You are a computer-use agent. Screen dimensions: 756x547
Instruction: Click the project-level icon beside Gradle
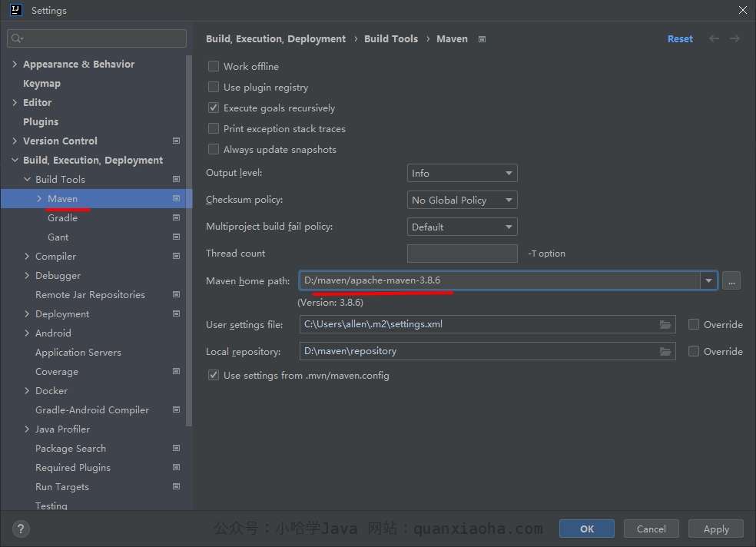(177, 218)
